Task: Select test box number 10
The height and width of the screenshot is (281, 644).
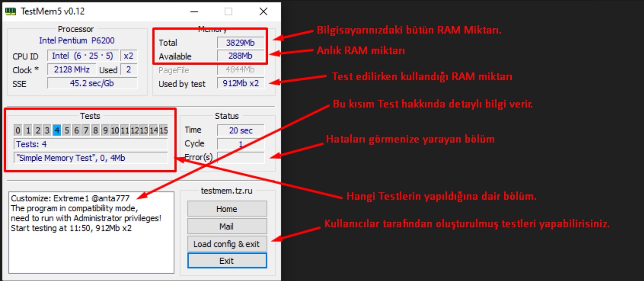Action: click(115, 130)
